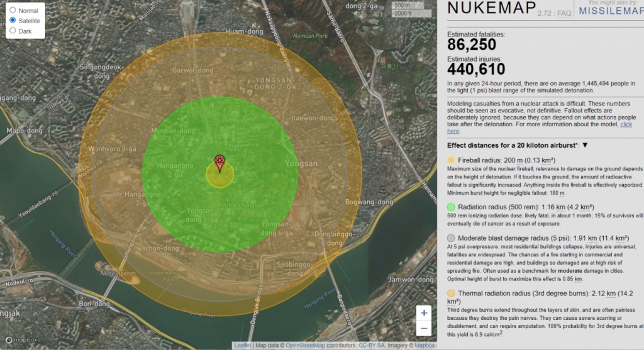Click the Seobinggo-dong map label
This screenshot has height=350, width=644.
tap(294, 269)
